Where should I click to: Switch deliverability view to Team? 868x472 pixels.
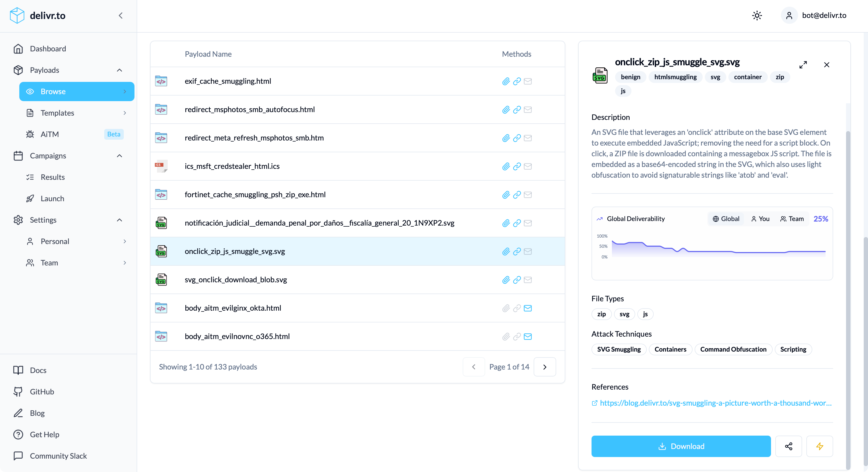(x=792, y=219)
